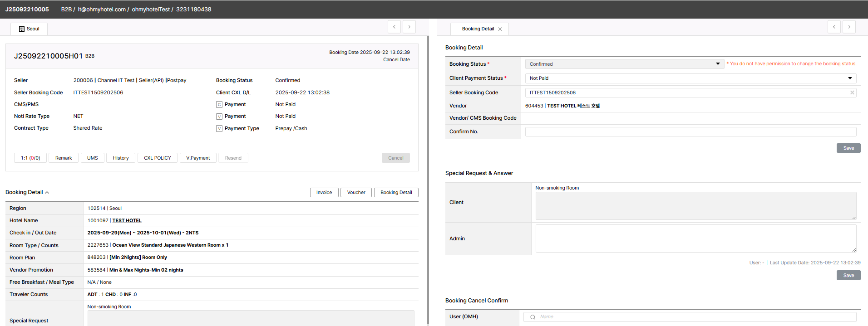868x326 pixels.
Task: Select the Booking Detail tab
Action: point(478,29)
